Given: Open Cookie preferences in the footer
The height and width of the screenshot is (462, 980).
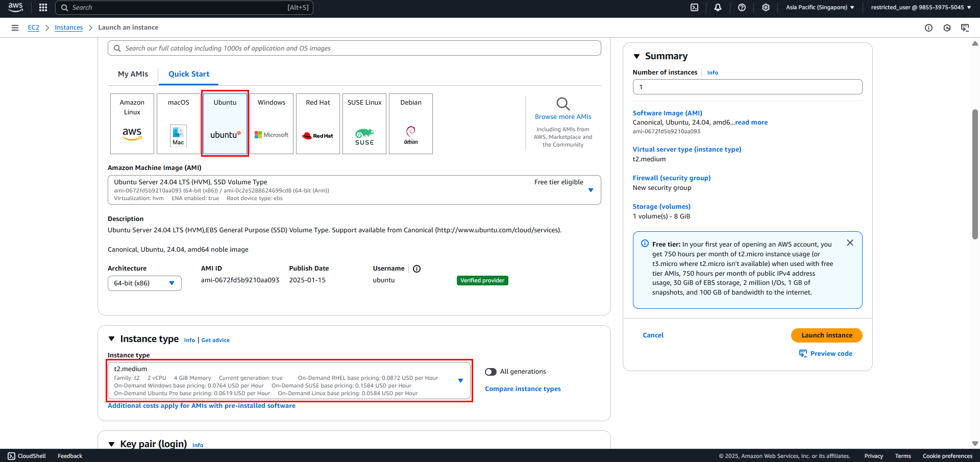Looking at the screenshot, I should point(947,456).
